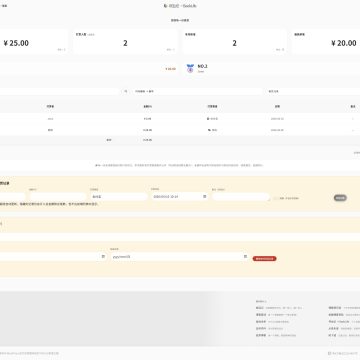Click the ¥ 20.00 summary card
Image resolution: width=360 pixels, height=360 pixels.
327,42
